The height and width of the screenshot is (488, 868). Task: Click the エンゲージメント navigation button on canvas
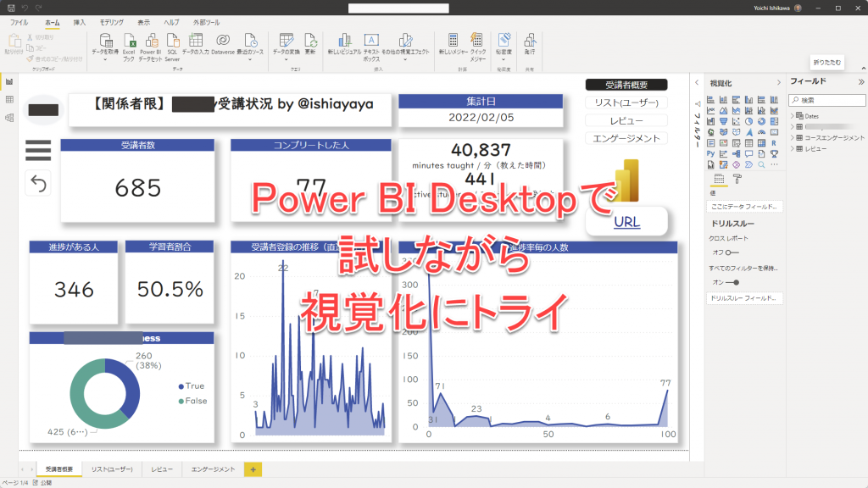(626, 138)
